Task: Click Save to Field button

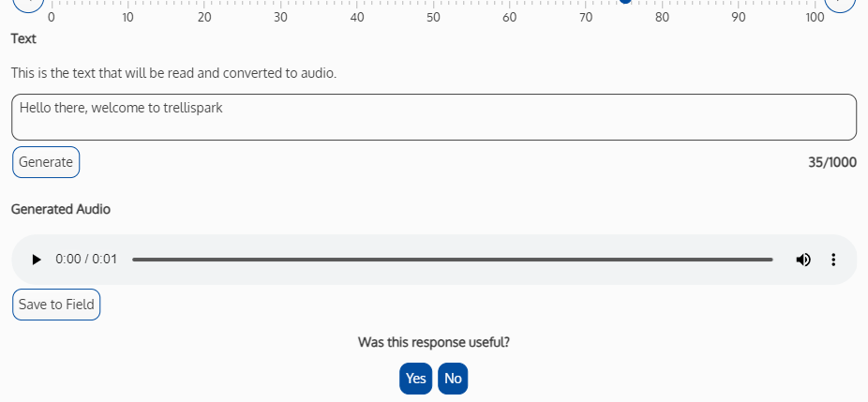Action: pos(56,305)
